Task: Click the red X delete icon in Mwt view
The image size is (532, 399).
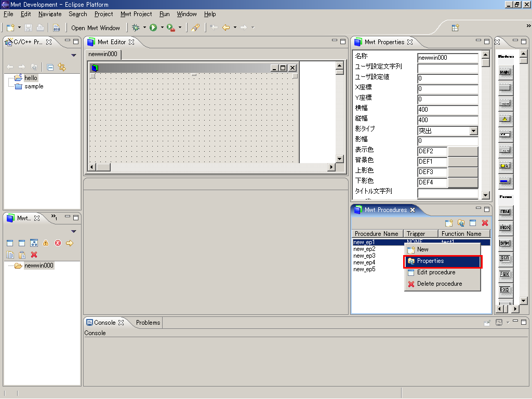Action: pos(34,255)
